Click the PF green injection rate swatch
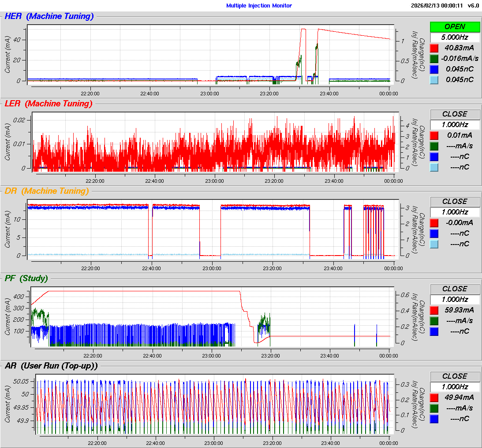The width and height of the screenshot is (482, 448). [434, 320]
